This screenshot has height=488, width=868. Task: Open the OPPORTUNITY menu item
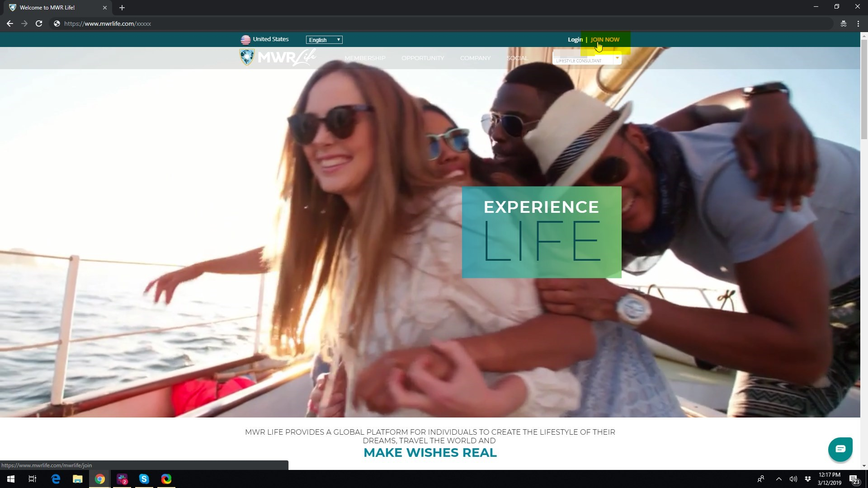423,58
